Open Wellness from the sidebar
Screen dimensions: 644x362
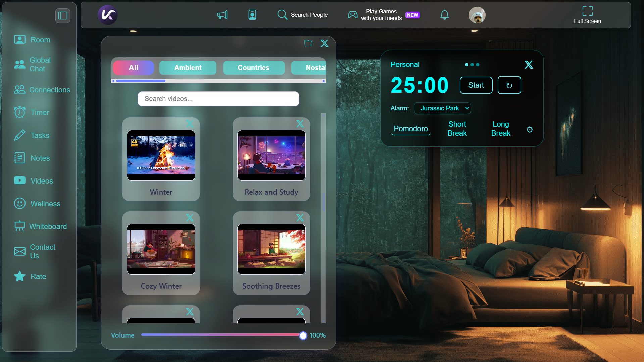[x=37, y=204]
